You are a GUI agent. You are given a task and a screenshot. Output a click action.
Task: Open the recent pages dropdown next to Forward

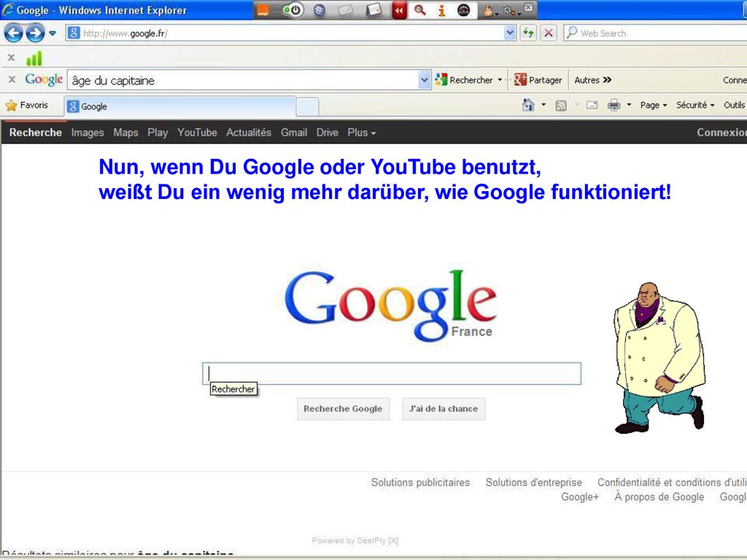coord(53,34)
